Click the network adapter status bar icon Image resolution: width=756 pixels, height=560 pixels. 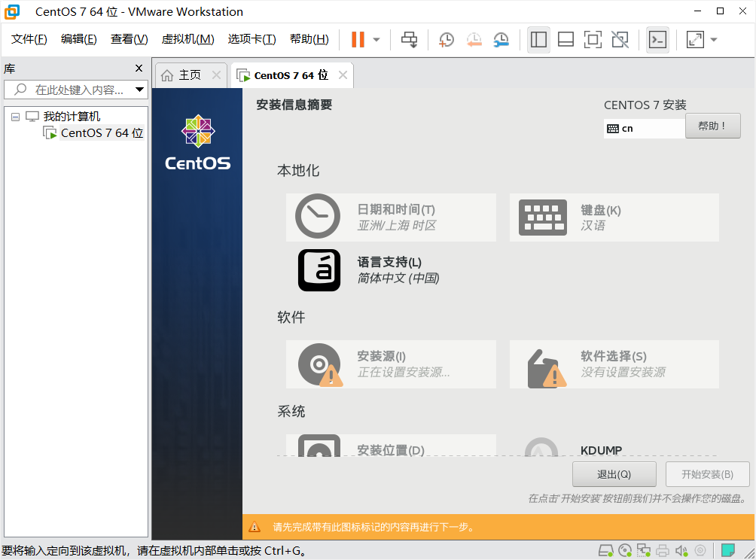tap(644, 550)
